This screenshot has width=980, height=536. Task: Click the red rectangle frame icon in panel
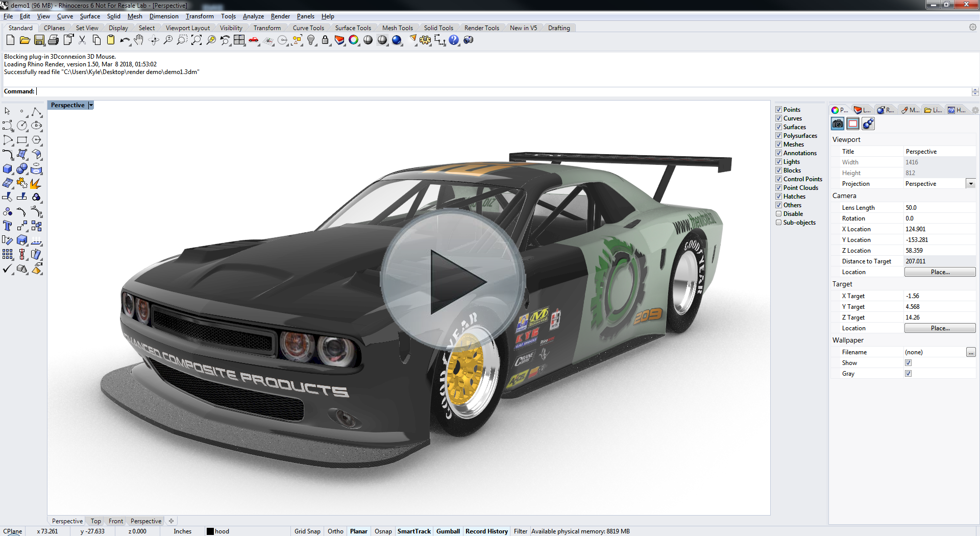pyautogui.click(x=853, y=124)
